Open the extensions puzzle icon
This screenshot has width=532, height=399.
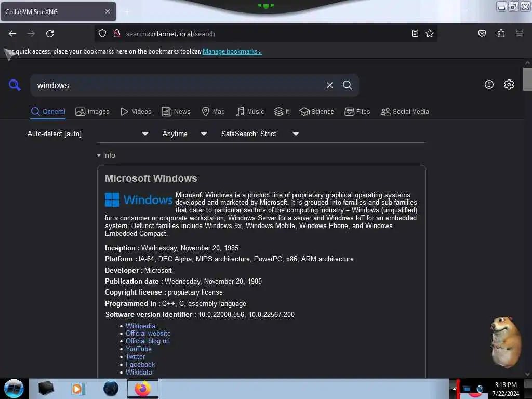501,33
